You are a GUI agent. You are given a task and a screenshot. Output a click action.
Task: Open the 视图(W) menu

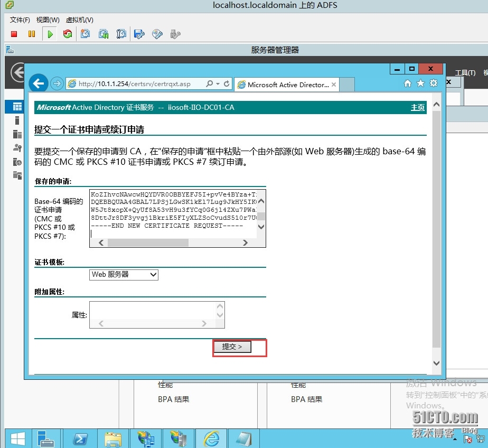pyautogui.click(x=48, y=20)
